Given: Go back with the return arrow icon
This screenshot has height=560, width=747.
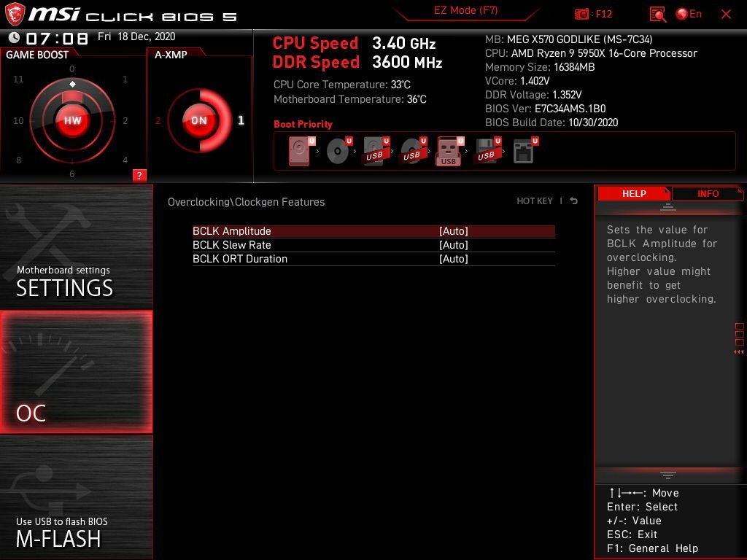Looking at the screenshot, I should (574, 201).
